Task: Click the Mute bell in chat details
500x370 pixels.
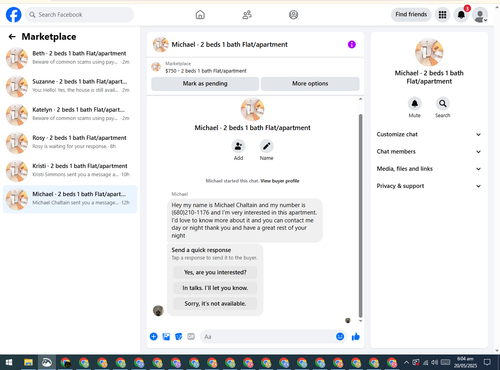Action: point(415,104)
